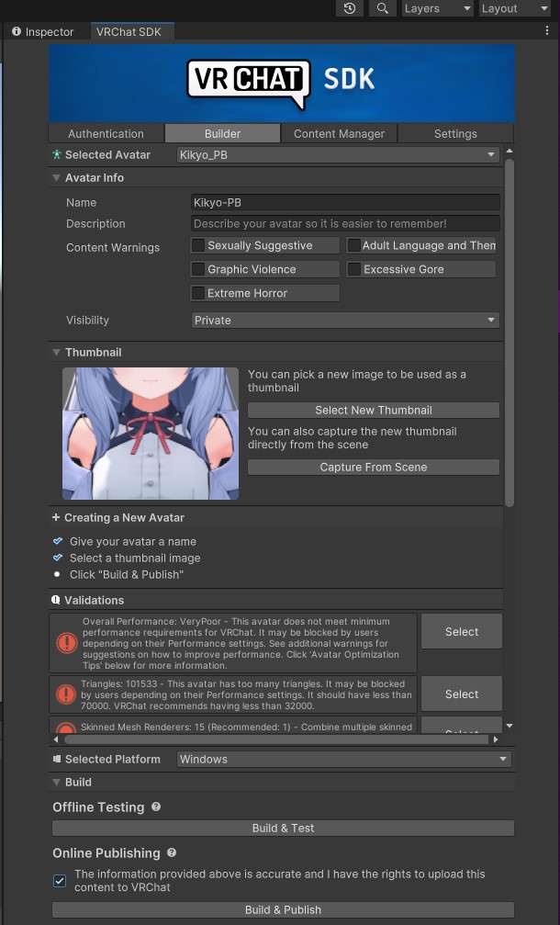560x925 pixels.
Task: Open the Authentication tab
Action: point(106,134)
